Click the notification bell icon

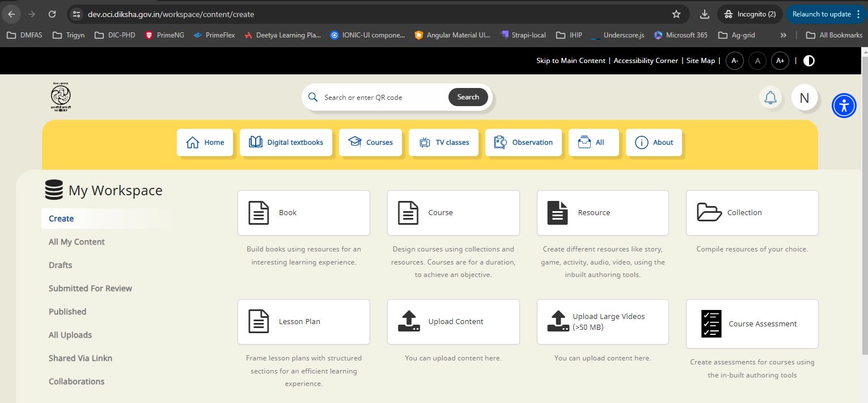[770, 98]
